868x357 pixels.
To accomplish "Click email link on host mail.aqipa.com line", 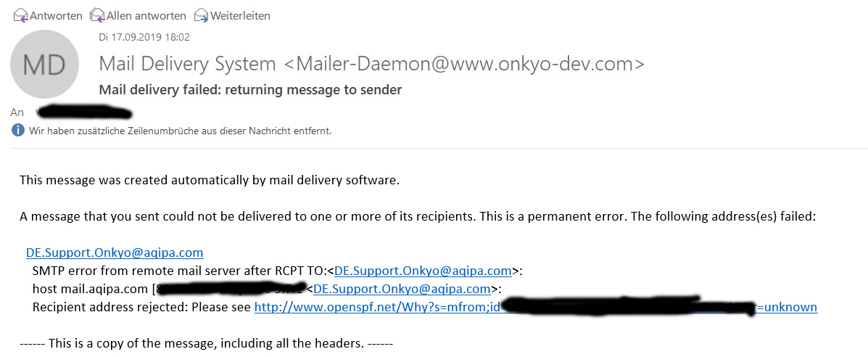I will [x=402, y=289].
